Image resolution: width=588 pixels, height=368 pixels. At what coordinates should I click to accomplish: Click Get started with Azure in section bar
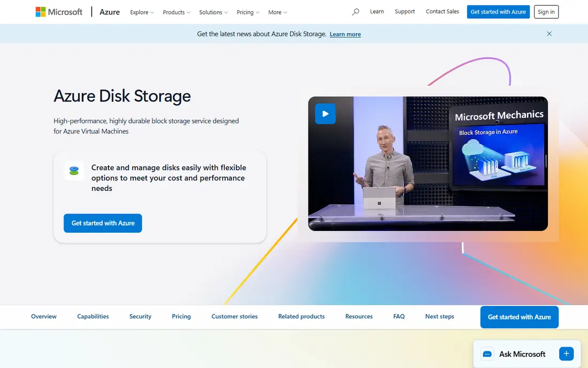[520, 317]
